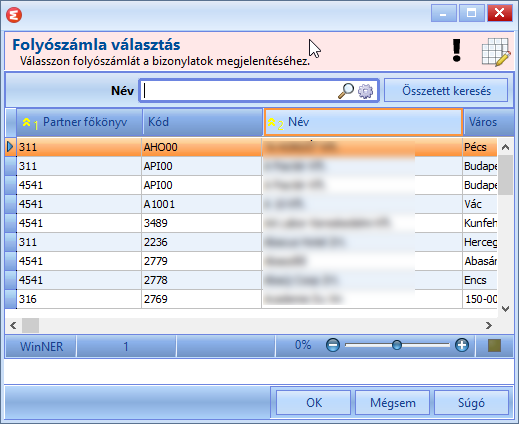The image size is (519, 424).
Task: Click the zoom out minus icon
Action: click(333, 345)
